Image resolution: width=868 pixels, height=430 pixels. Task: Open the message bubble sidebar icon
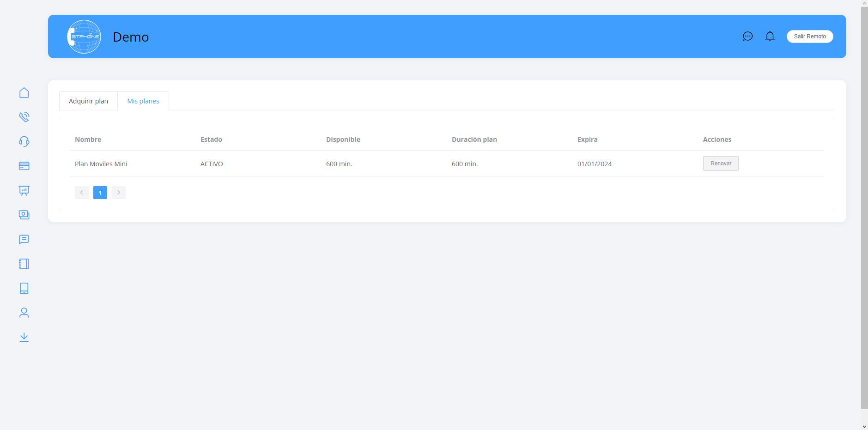coord(24,239)
